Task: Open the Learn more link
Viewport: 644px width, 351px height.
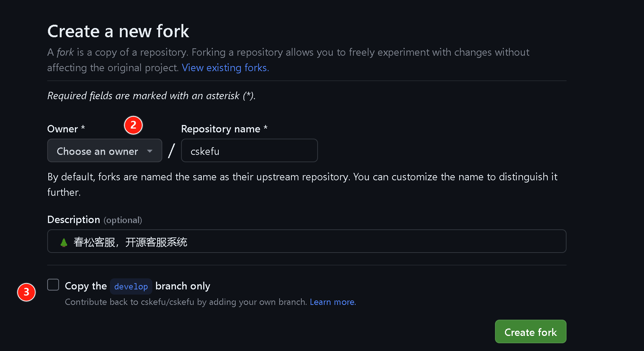Action: pyautogui.click(x=333, y=302)
